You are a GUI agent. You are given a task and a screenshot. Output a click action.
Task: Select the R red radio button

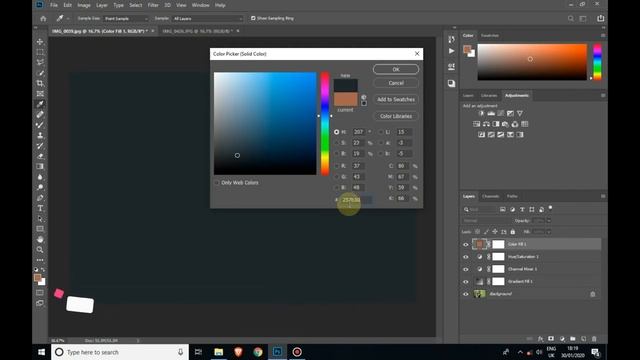(x=336, y=166)
